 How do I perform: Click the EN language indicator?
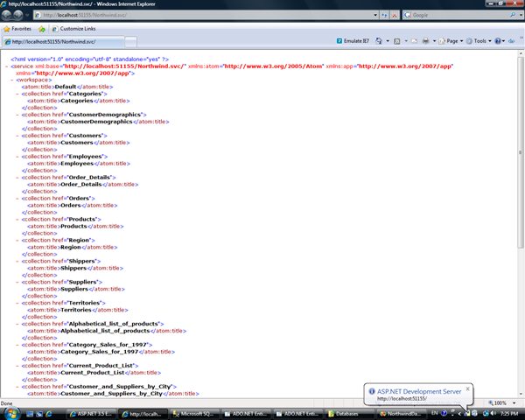coord(435,413)
